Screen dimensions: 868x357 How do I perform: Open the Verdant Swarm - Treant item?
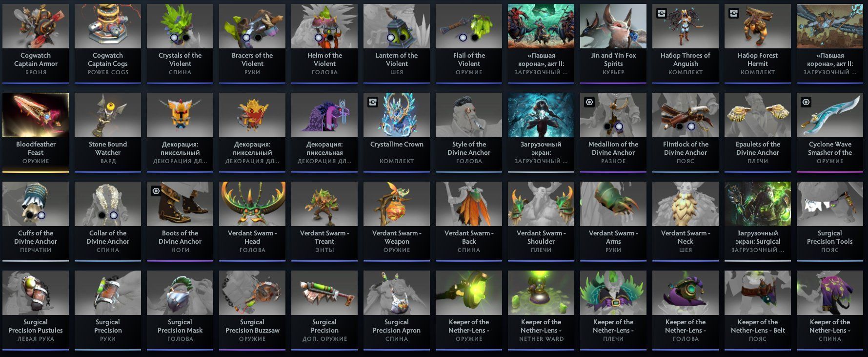[324, 222]
